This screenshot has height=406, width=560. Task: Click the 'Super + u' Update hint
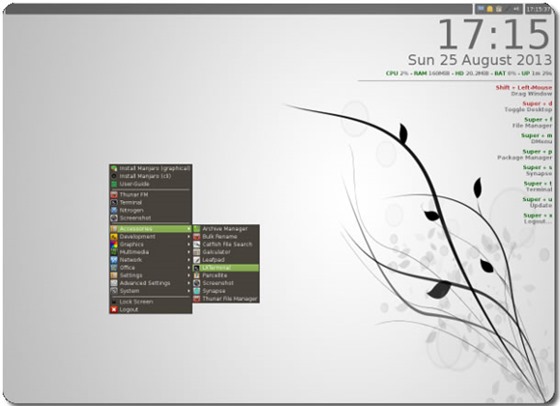538,202
